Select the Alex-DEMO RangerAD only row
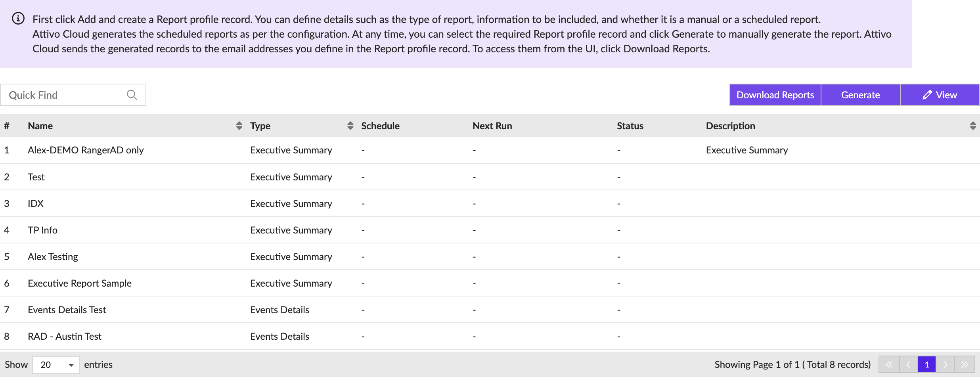This screenshot has width=980, height=377. tap(86, 150)
